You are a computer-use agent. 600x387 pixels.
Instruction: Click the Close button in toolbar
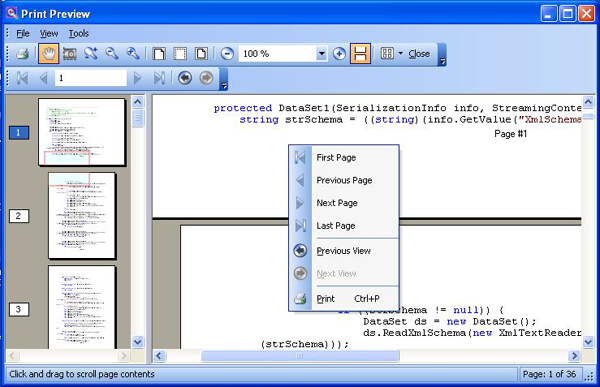[x=419, y=54]
